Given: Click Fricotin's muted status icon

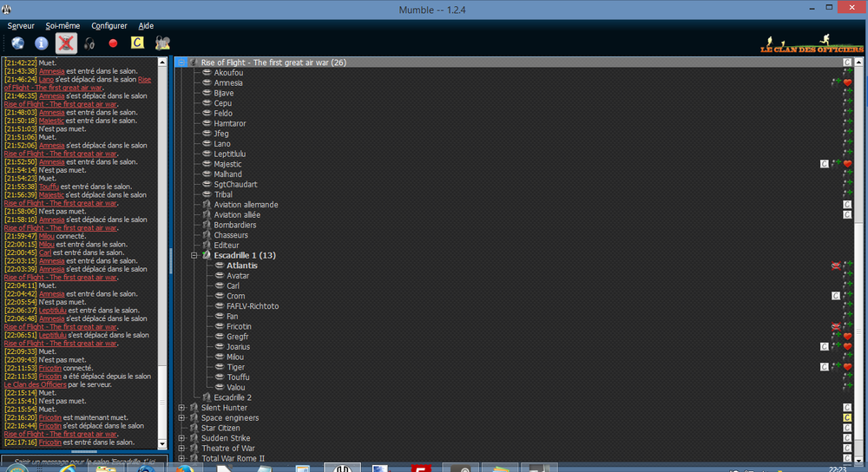Looking at the screenshot, I should point(836,326).
